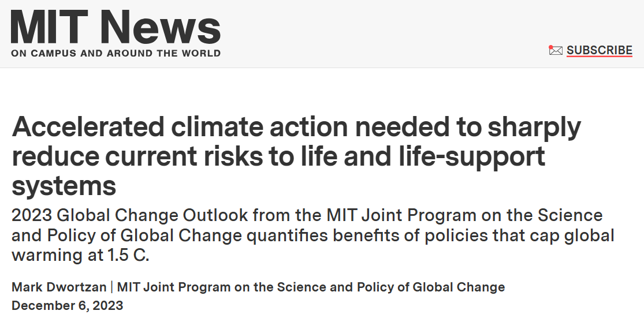Click the December 6, 2023 publication date
644x318 pixels.
pos(68,305)
